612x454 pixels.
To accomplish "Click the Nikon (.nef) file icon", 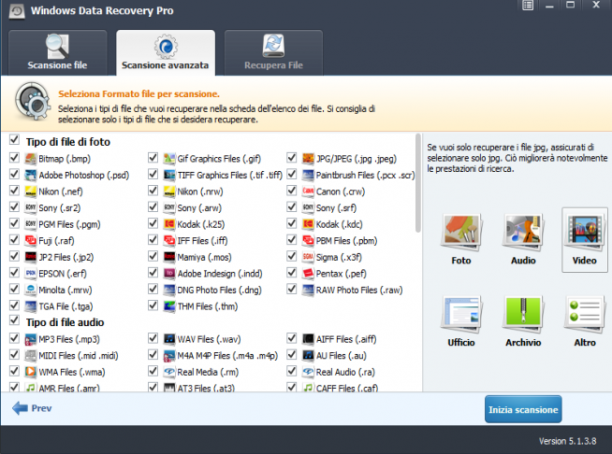I will click(x=30, y=191).
